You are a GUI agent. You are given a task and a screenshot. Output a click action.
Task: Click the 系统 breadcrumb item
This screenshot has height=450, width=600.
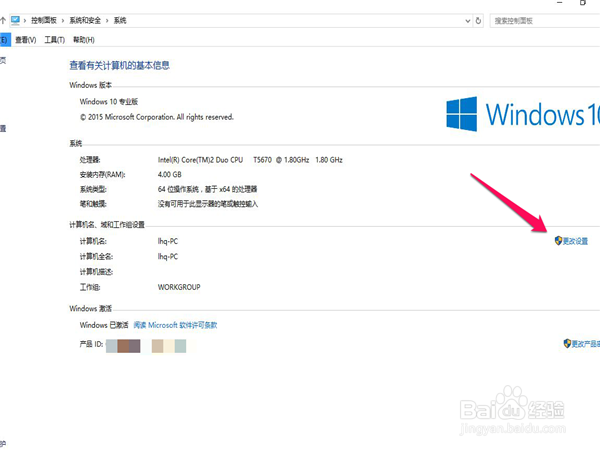pyautogui.click(x=120, y=20)
